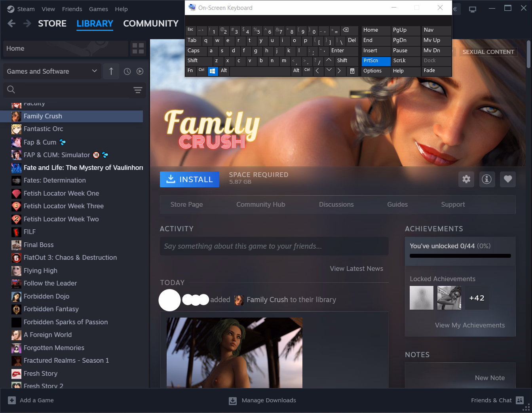
Task: Open the Support link
Action: (x=453, y=204)
